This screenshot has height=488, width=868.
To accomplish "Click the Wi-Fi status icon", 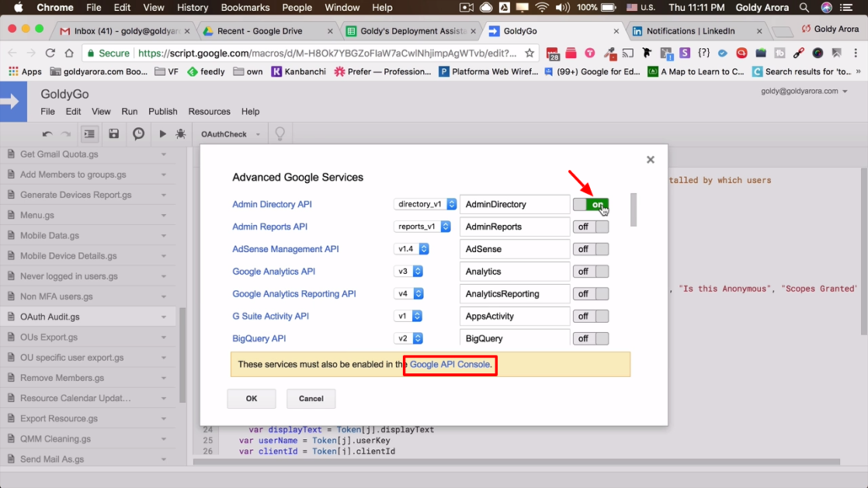I will pyautogui.click(x=542, y=8).
